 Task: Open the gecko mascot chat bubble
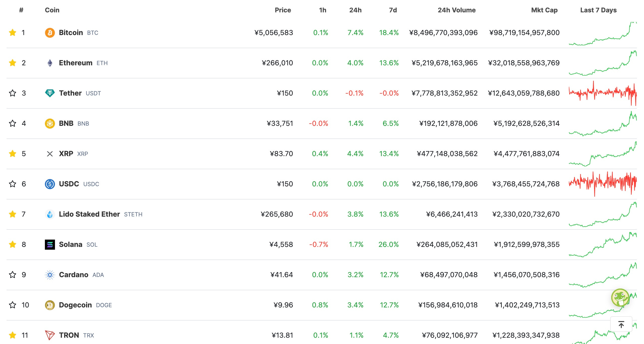coord(620,298)
